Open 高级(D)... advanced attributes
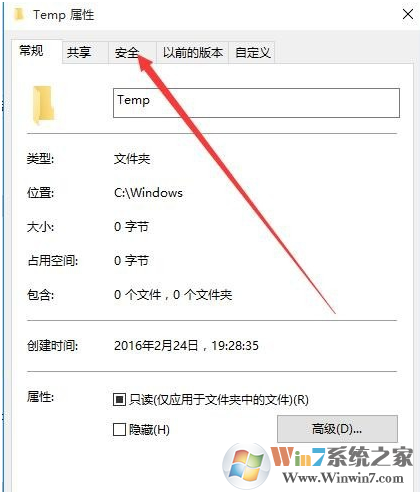This screenshot has height=492, width=420. click(x=337, y=429)
